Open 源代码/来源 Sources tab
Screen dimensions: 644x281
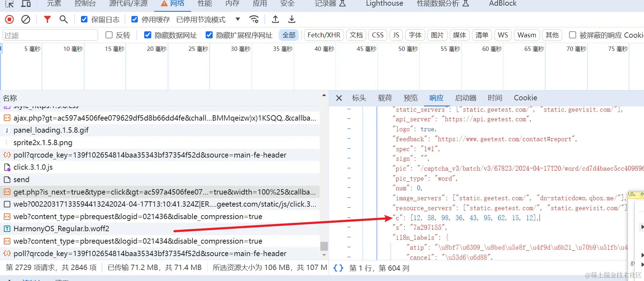pos(128,4)
